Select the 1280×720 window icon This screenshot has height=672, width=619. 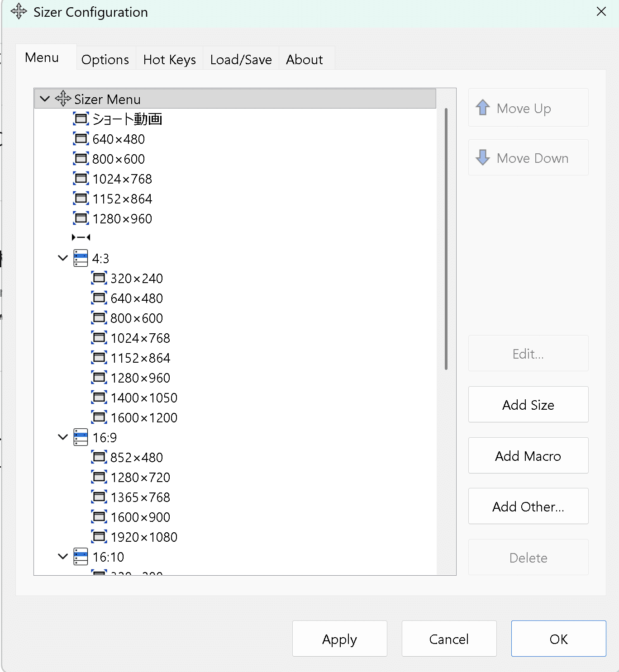coord(99,477)
